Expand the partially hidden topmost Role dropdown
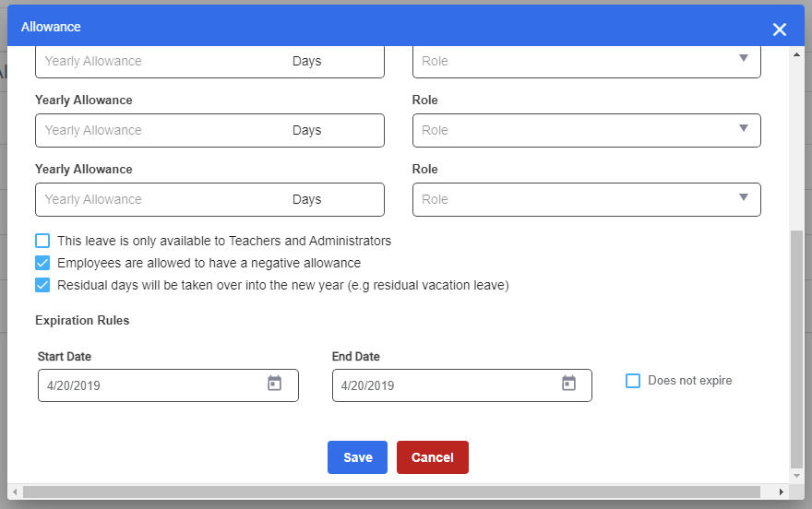 click(x=586, y=61)
